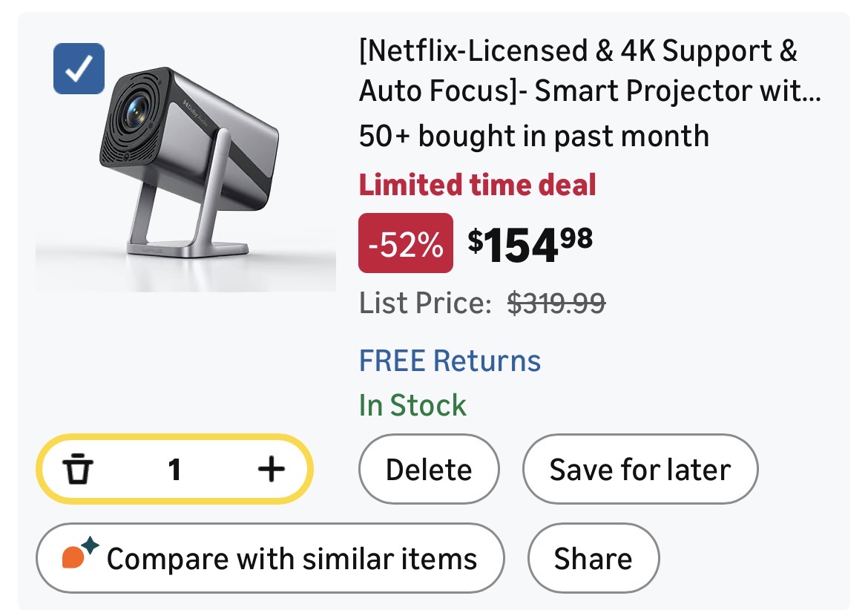The width and height of the screenshot is (868, 610).
Task: Click the $154.98 deal price
Action: [x=530, y=243]
